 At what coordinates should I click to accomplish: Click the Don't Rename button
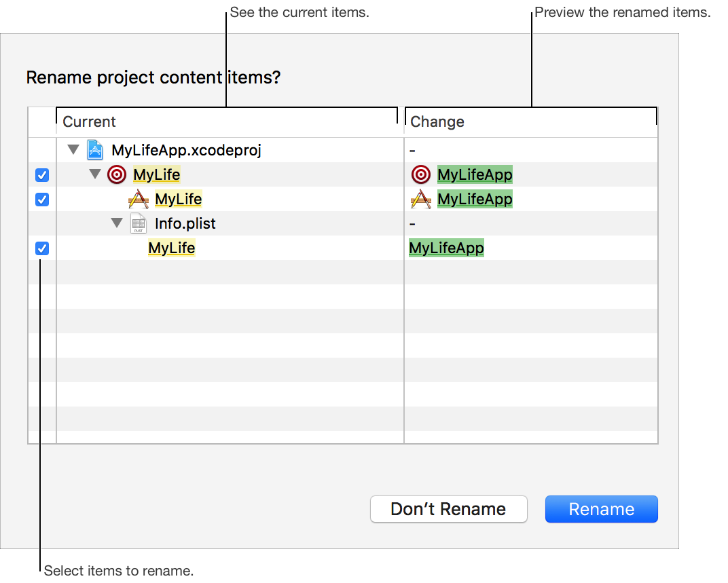pos(448,509)
